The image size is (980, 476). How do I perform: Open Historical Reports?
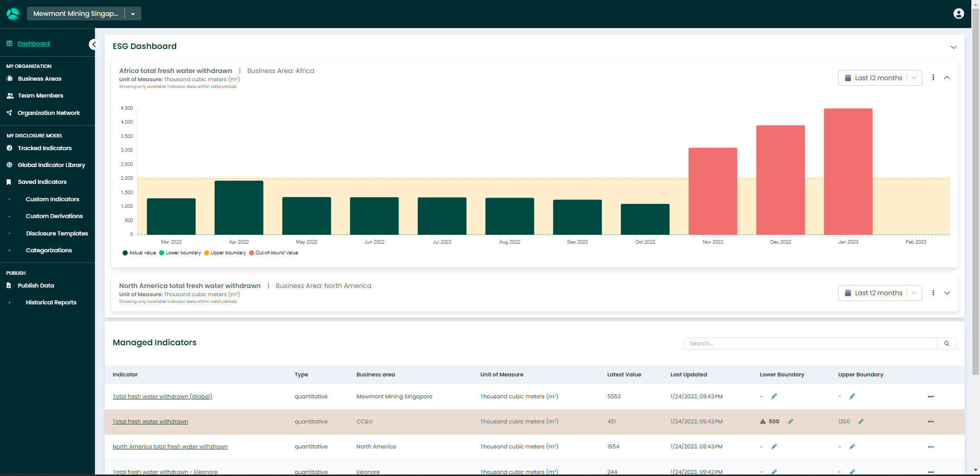[x=51, y=302]
